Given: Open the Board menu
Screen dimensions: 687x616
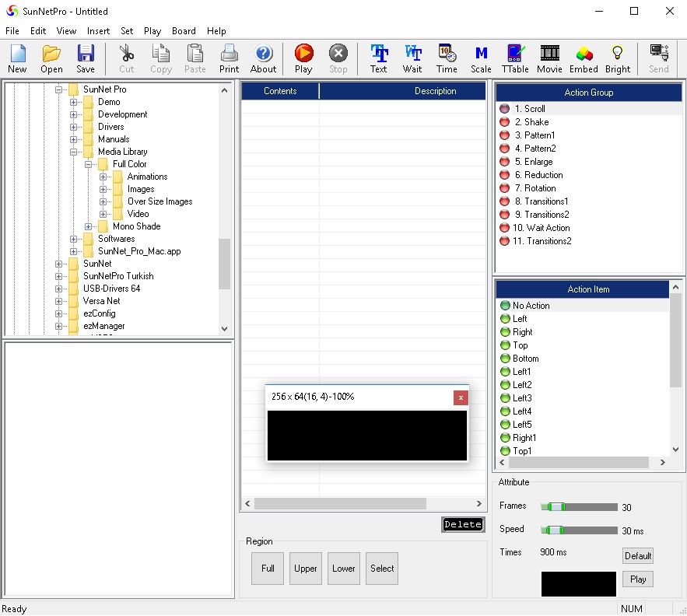Looking at the screenshot, I should [x=184, y=31].
